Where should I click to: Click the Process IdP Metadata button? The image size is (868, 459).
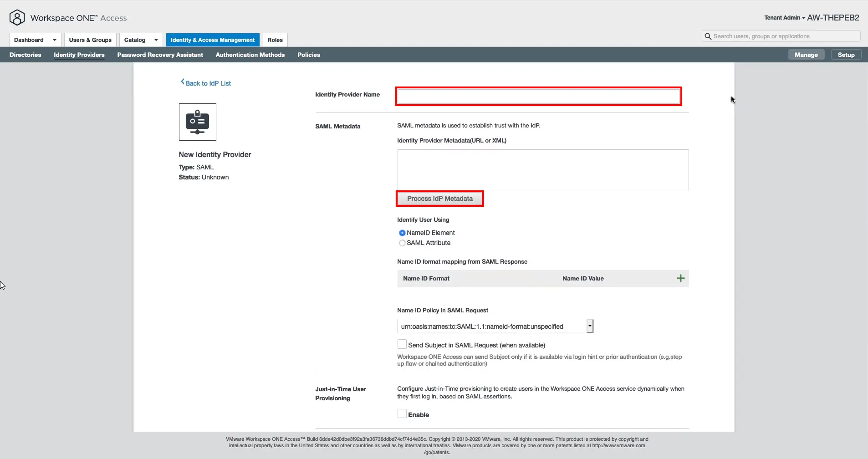tap(440, 199)
